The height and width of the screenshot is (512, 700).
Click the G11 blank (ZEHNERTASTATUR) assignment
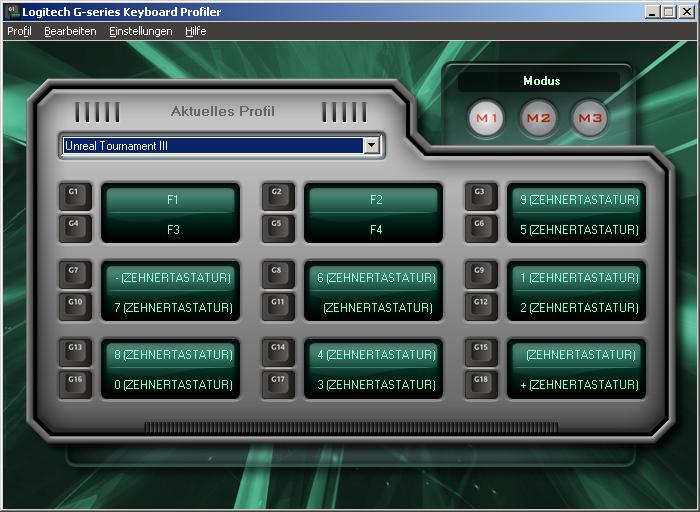pyautogui.click(x=374, y=308)
